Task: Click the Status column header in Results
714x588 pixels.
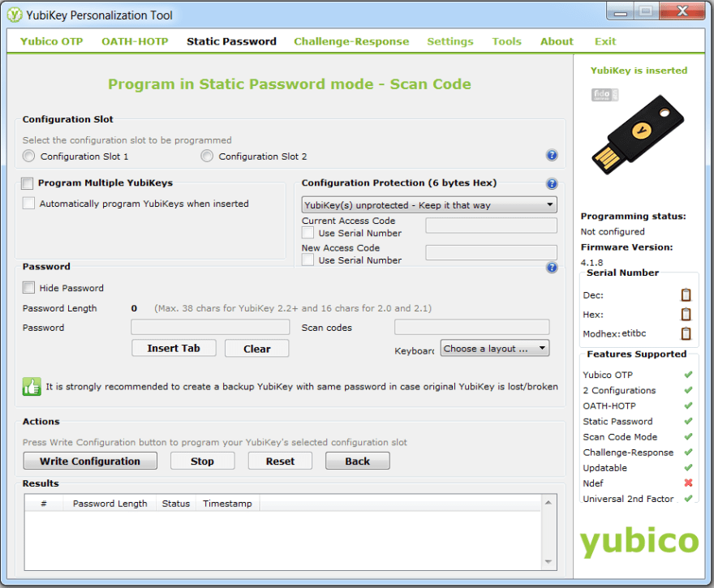Action: [176, 504]
